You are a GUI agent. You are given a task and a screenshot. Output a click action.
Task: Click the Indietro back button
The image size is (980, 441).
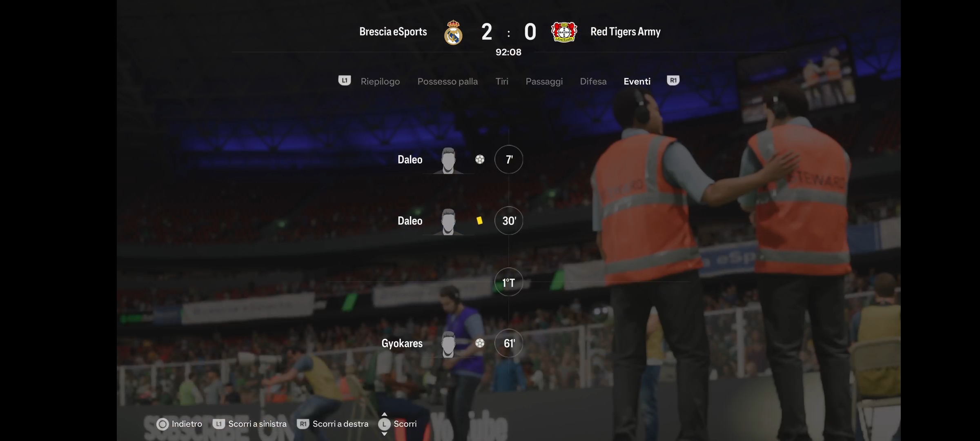tap(179, 424)
